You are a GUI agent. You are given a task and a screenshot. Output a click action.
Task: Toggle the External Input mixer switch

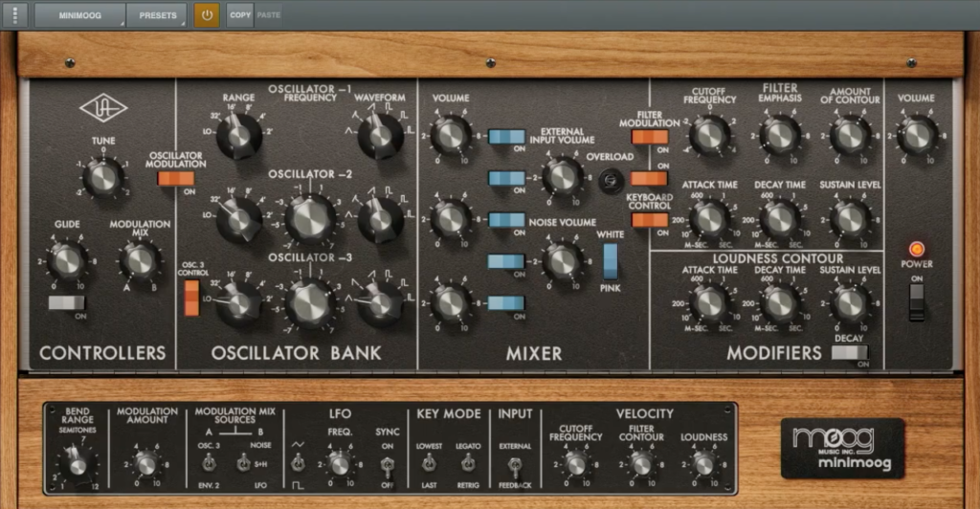pyautogui.click(x=506, y=179)
